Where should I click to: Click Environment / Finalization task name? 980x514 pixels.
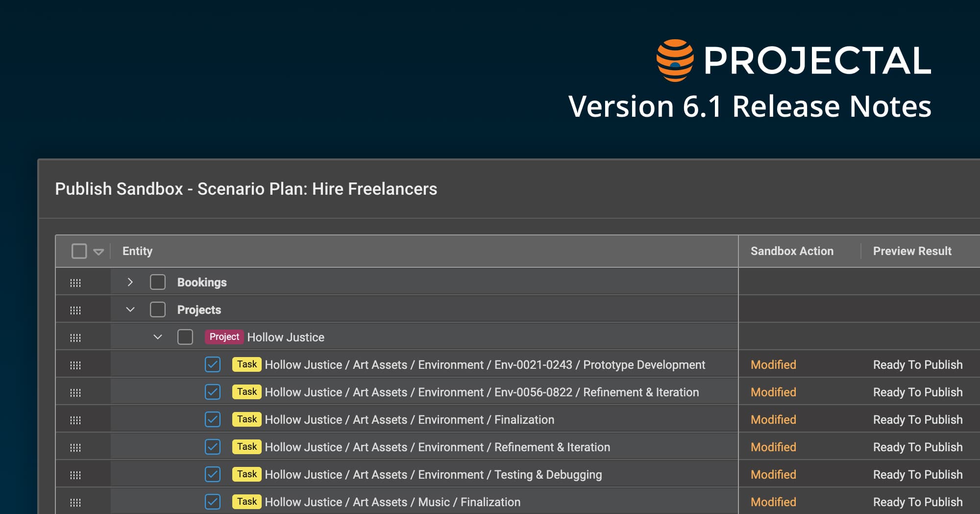pos(409,420)
